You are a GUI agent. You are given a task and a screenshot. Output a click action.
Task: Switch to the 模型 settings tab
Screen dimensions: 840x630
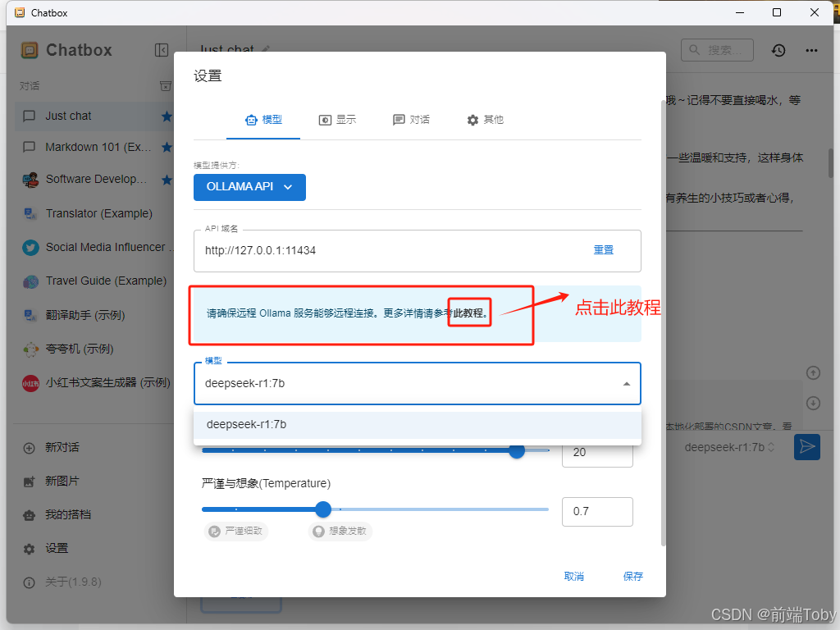coord(263,120)
